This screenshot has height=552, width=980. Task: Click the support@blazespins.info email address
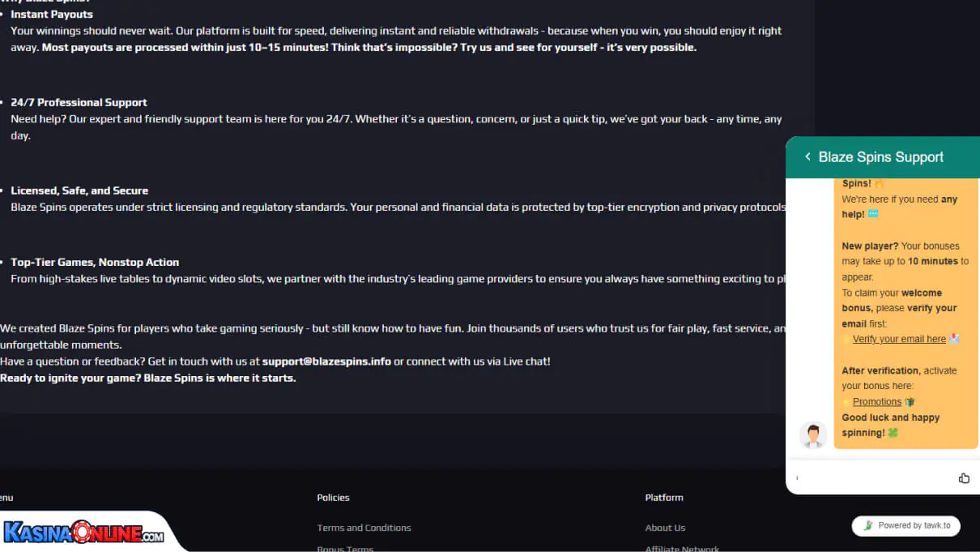coord(326,362)
